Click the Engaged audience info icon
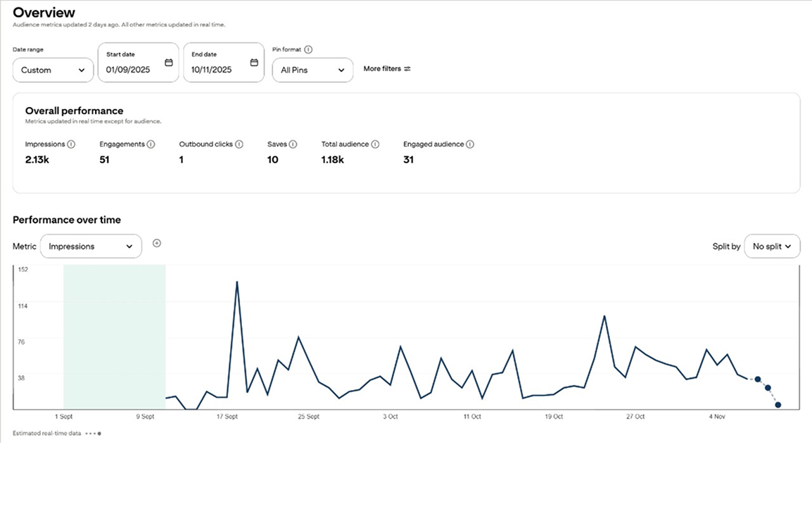Screen dimensions: 812x509 coord(471,144)
